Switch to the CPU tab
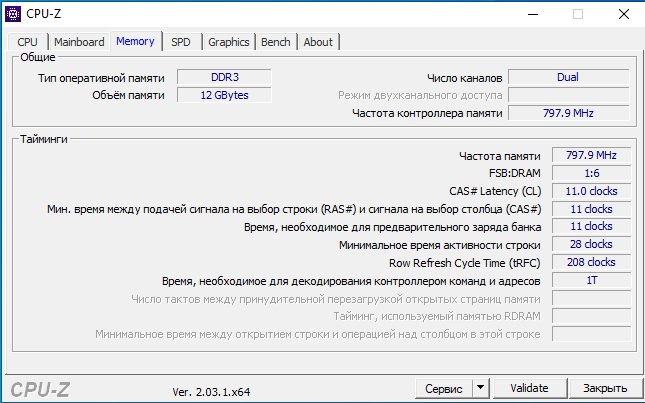Image resolution: width=645 pixels, height=403 pixels. click(x=27, y=42)
